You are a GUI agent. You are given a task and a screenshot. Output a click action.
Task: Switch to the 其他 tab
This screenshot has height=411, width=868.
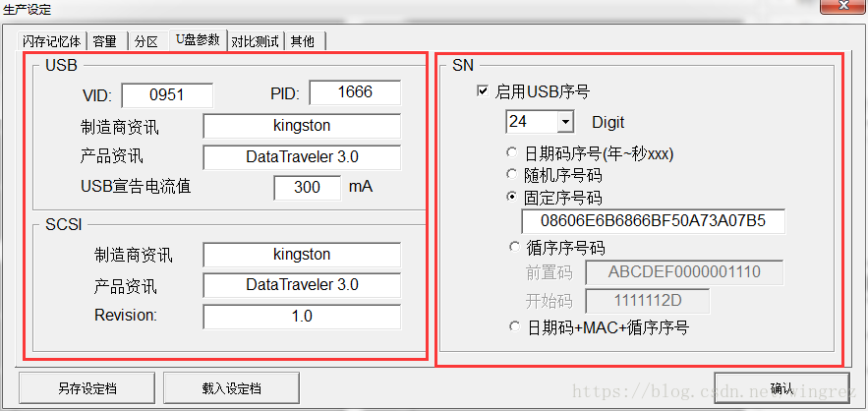[305, 41]
